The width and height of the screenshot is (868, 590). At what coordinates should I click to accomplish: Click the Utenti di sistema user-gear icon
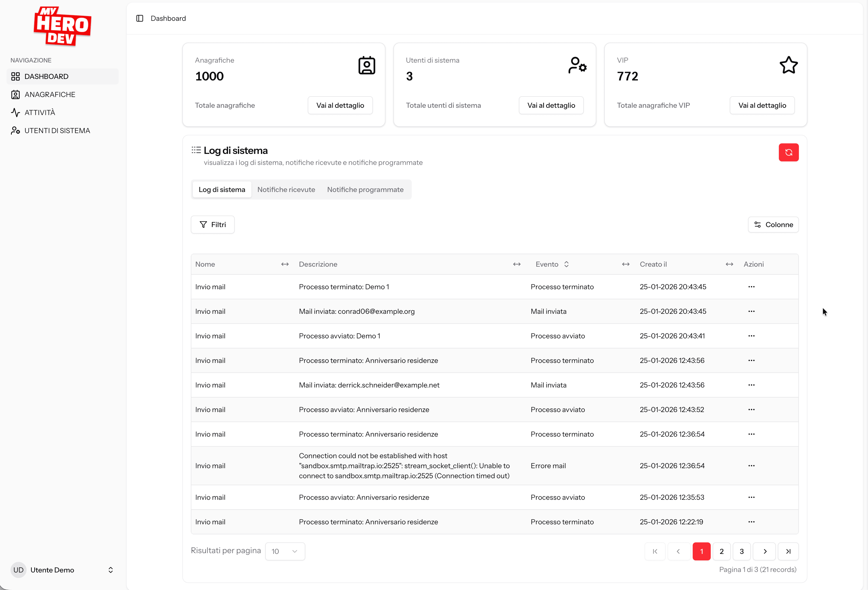pyautogui.click(x=577, y=65)
